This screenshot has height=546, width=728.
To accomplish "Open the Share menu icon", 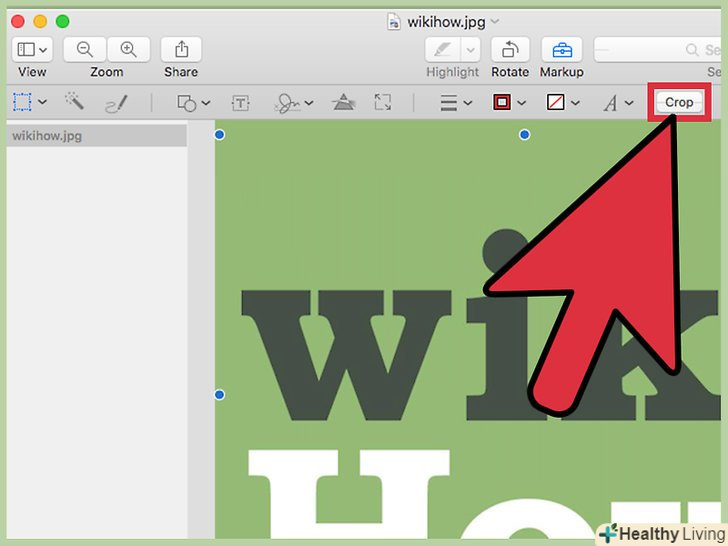I will [x=181, y=49].
